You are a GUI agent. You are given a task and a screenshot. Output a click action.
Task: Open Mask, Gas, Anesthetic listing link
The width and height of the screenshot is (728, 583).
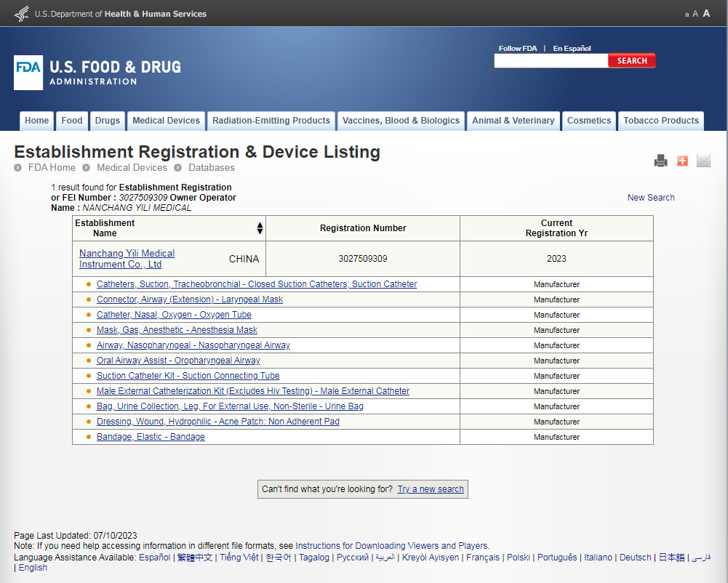pyautogui.click(x=177, y=330)
